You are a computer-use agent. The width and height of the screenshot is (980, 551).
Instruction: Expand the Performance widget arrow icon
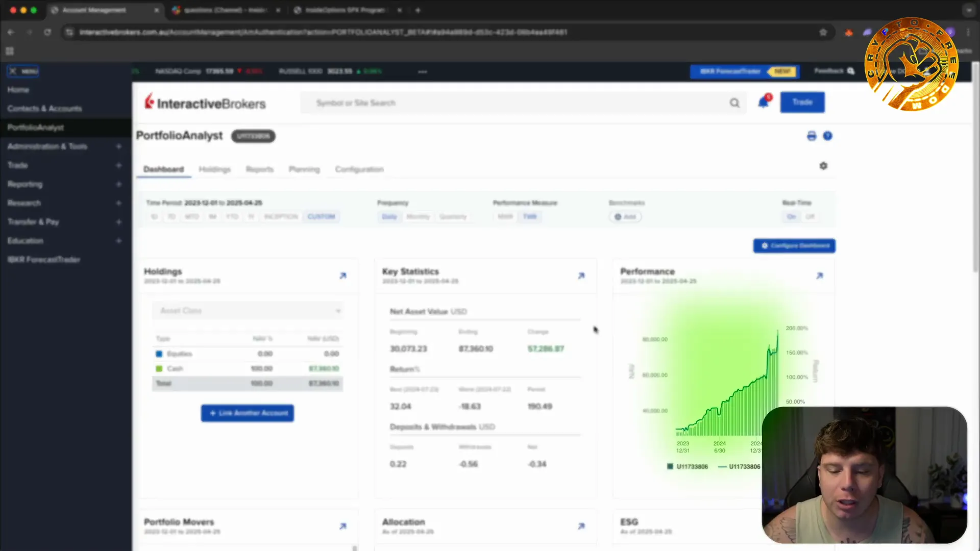(820, 275)
